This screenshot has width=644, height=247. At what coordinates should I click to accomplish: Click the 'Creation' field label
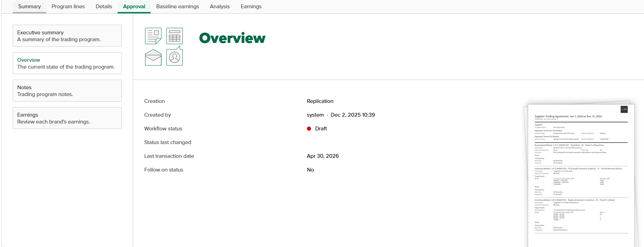pos(154,101)
